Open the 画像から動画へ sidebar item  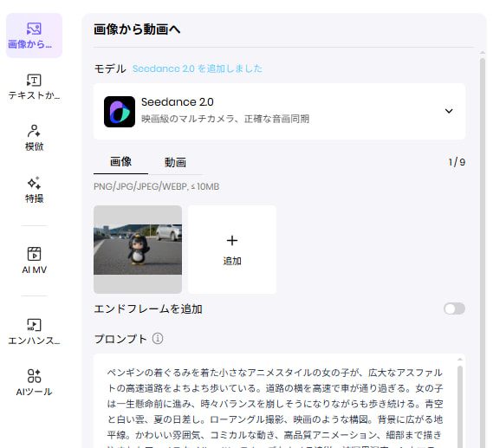point(34,36)
